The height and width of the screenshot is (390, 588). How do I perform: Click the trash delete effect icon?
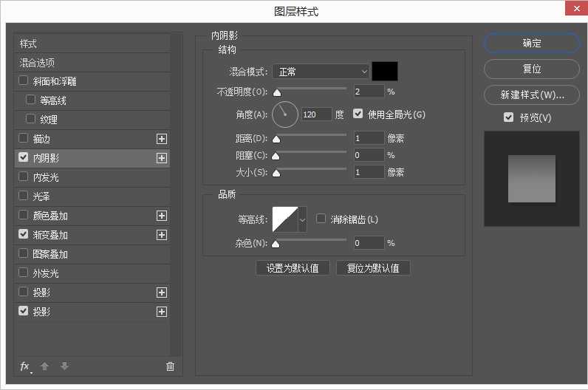pos(170,366)
